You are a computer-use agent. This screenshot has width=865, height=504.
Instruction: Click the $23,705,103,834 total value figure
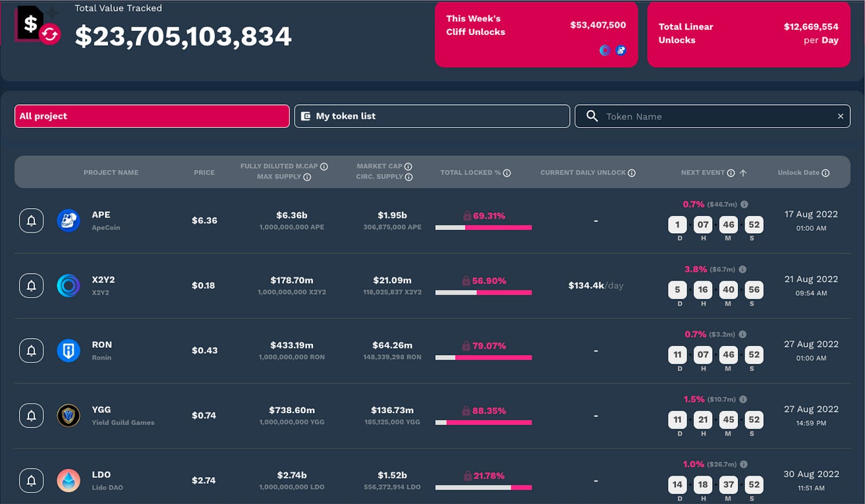[x=183, y=37]
